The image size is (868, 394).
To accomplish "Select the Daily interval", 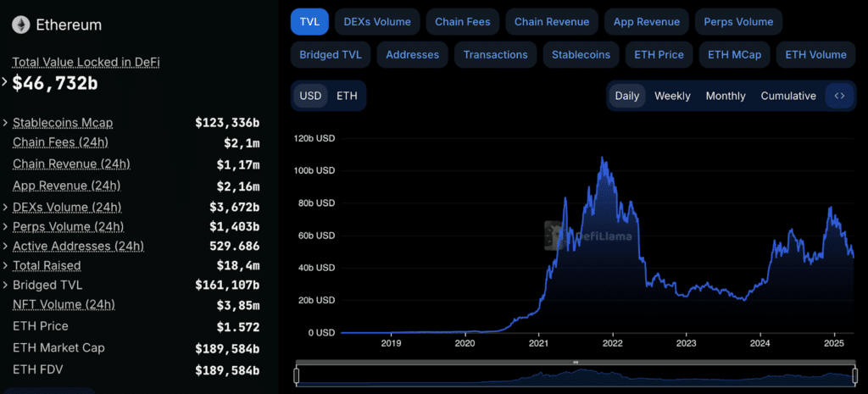I will coord(627,96).
